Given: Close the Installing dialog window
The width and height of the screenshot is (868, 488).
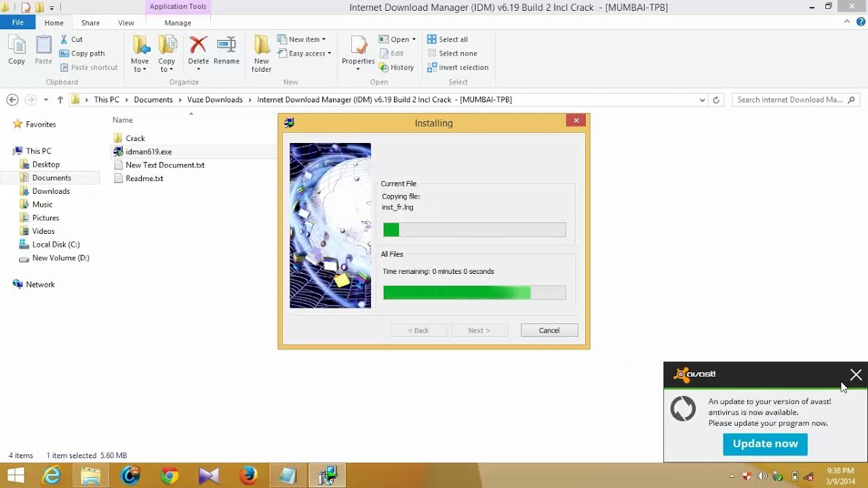Looking at the screenshot, I should (576, 121).
